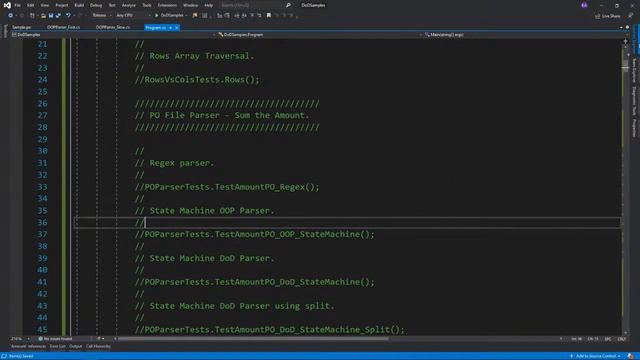
Task: Click the Live Share button
Action: click(608, 16)
